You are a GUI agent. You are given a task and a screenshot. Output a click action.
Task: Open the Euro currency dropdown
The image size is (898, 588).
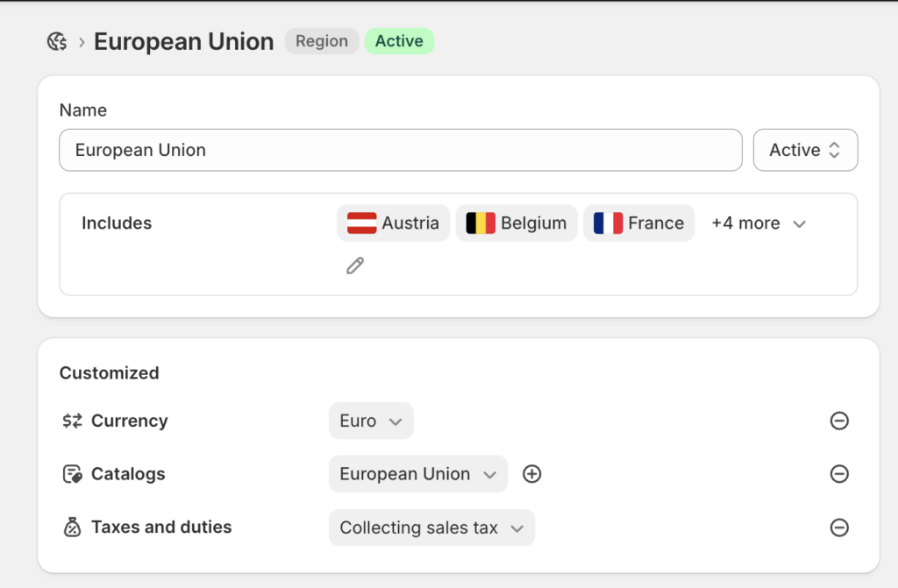(370, 421)
